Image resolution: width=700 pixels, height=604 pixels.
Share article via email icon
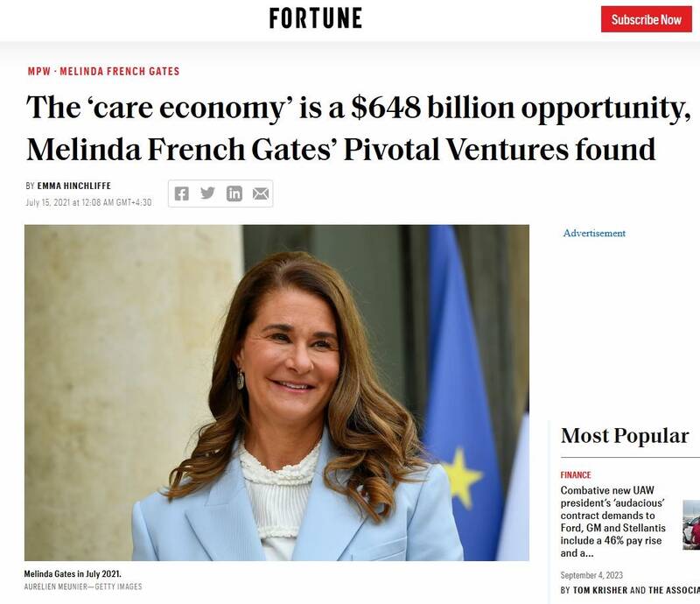point(260,193)
